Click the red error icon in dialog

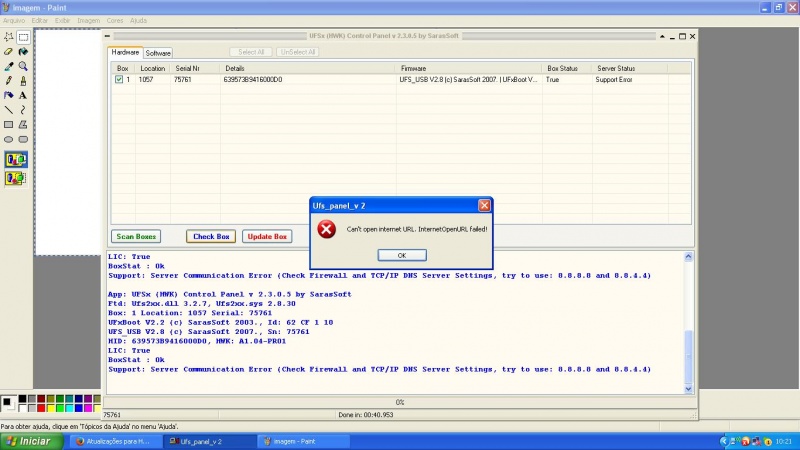(327, 229)
